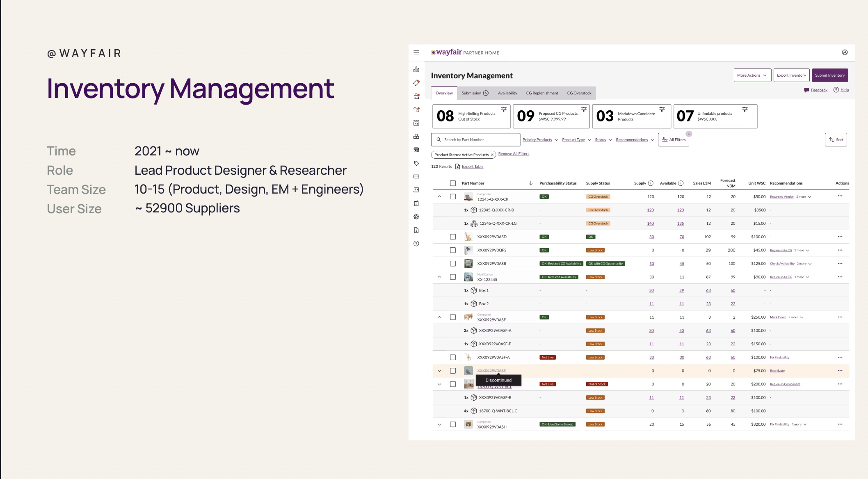Image resolution: width=868 pixels, height=479 pixels.
Task: Click the Supply column info icon
Action: point(651,183)
